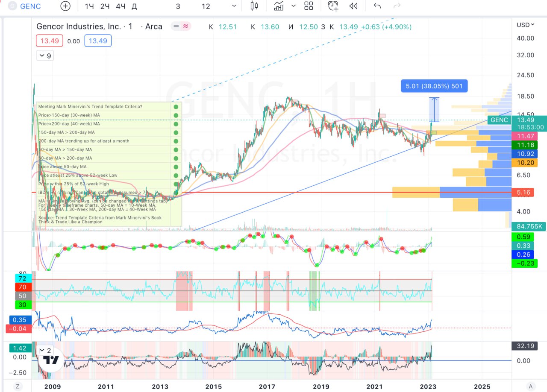Click the Price above 50-day MA row
The height and width of the screenshot is (392, 547).
coord(109,167)
